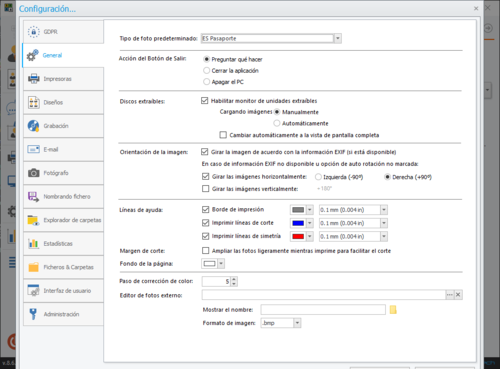Open the Diseños settings tab
The image size is (500, 369).
(63, 102)
